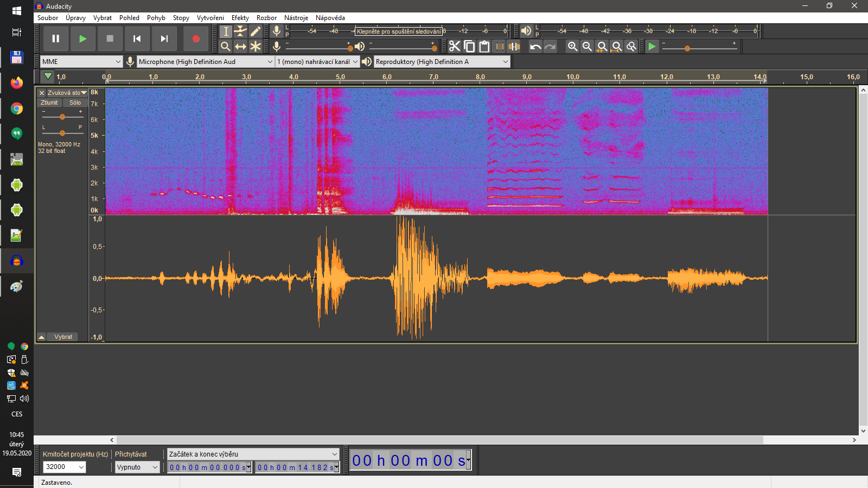Click Vybrat to select the track

click(x=62, y=336)
